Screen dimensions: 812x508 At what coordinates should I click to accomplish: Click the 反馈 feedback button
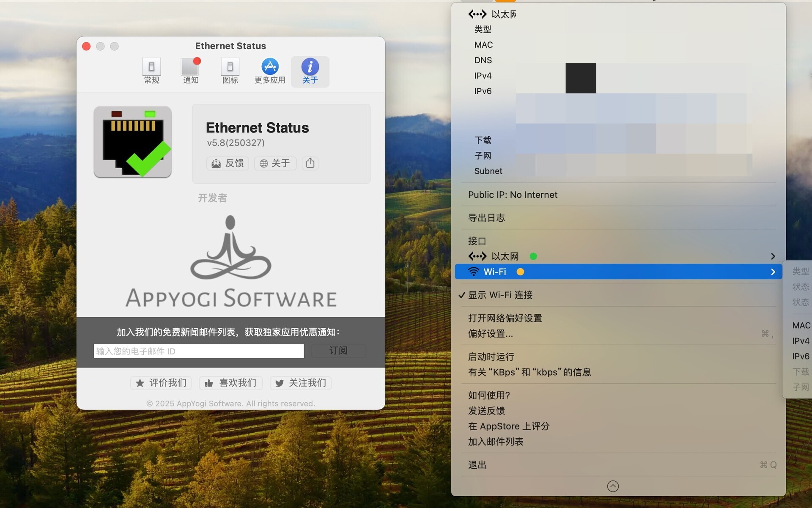(x=228, y=163)
